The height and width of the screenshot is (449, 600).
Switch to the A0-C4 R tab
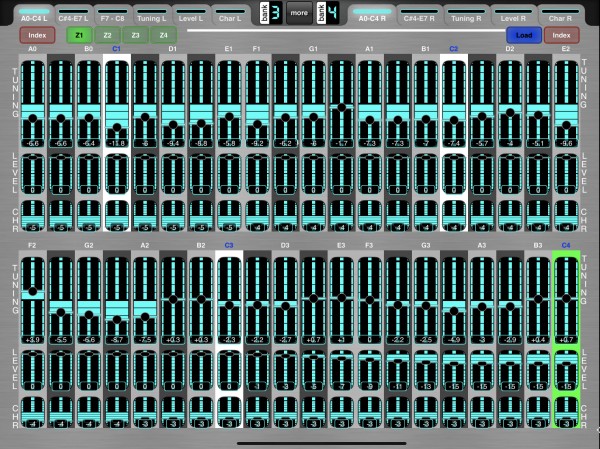coord(372,15)
